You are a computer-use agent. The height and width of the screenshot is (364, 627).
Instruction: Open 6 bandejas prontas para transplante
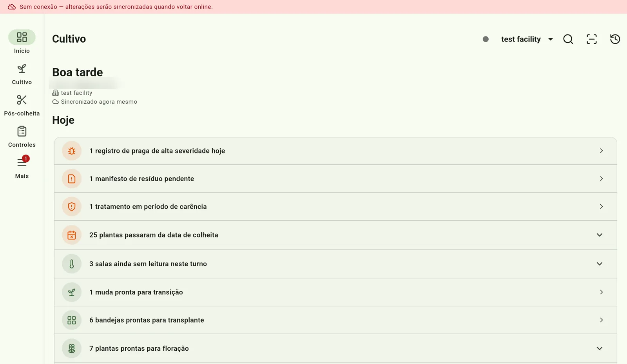[x=335, y=320]
